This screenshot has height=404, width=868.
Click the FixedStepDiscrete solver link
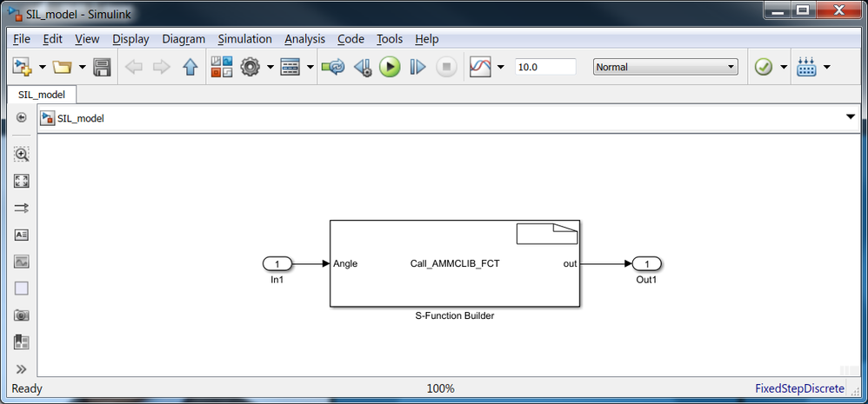click(800, 388)
